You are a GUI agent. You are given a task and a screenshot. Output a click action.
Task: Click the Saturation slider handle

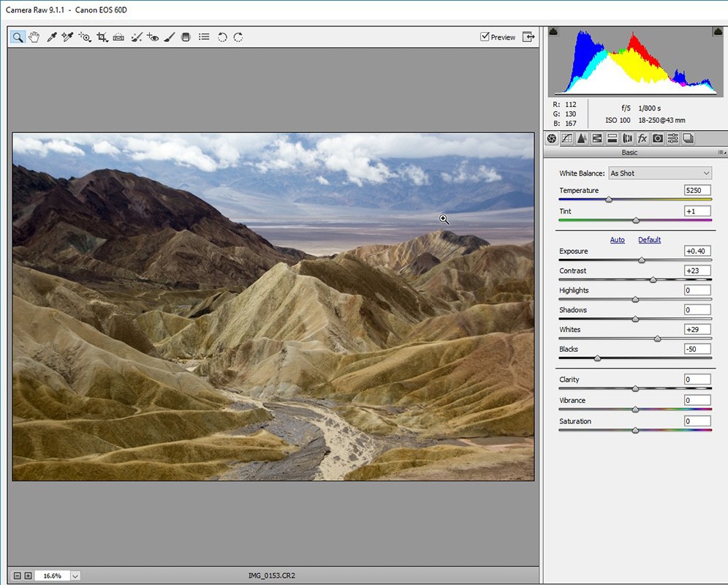635,431
